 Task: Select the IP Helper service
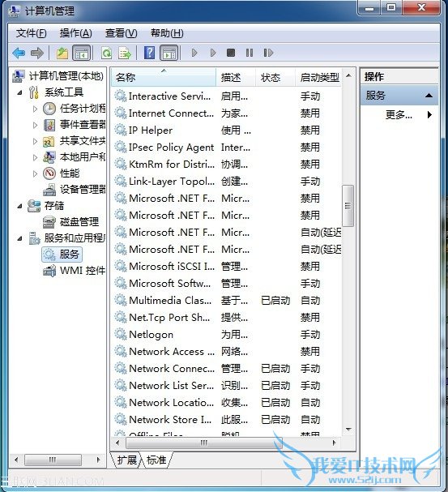(227, 130)
